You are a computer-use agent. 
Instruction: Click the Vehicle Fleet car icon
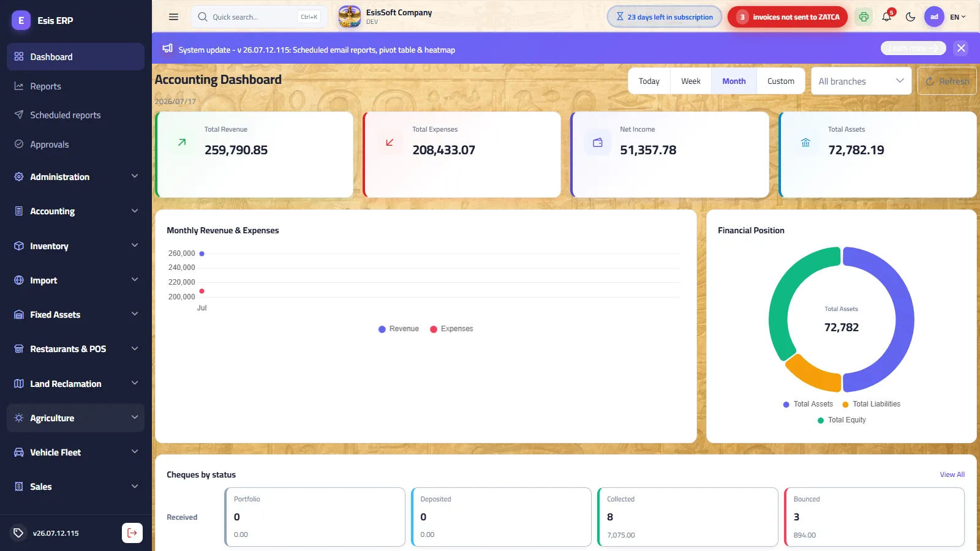tap(19, 452)
